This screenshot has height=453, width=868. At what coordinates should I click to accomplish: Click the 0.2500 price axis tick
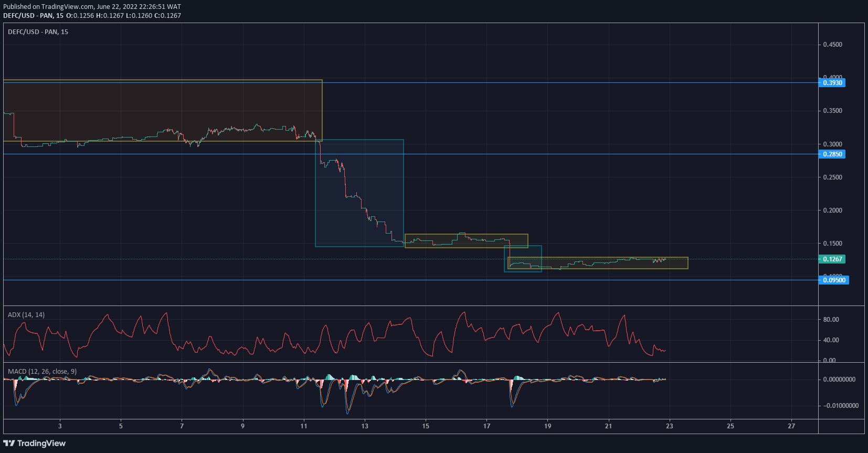click(x=832, y=177)
